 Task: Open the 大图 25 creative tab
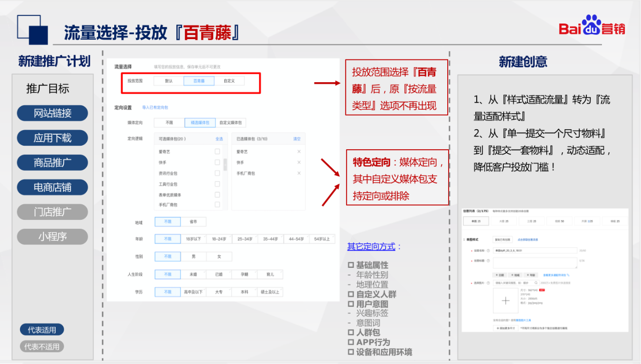(x=504, y=221)
